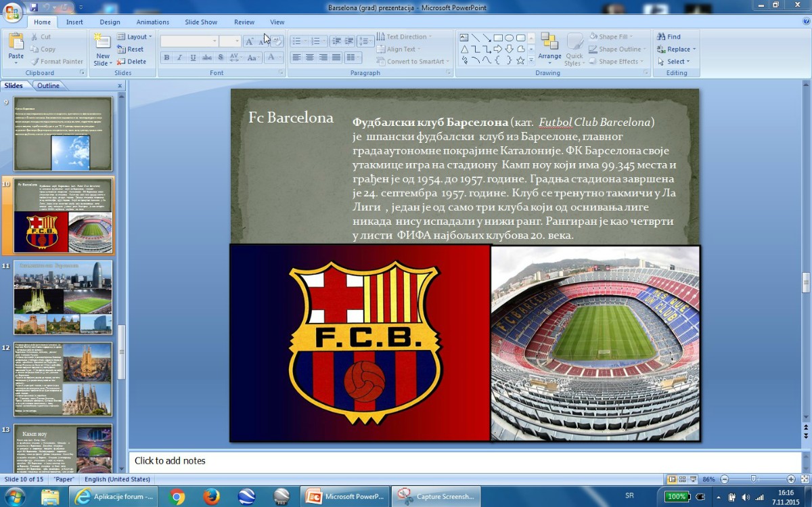Open the Animations ribbon tab
This screenshot has height=507, width=812.
pyautogui.click(x=153, y=22)
